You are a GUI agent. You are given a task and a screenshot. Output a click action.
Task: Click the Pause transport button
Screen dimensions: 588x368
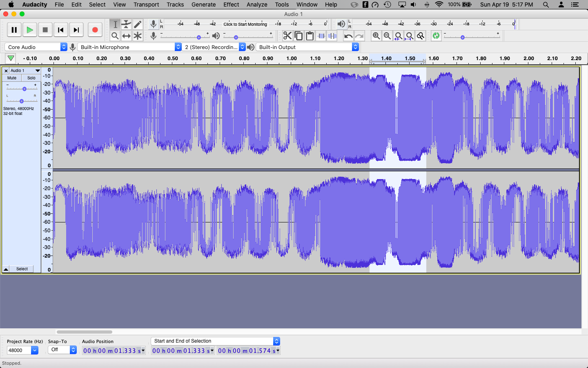click(14, 30)
